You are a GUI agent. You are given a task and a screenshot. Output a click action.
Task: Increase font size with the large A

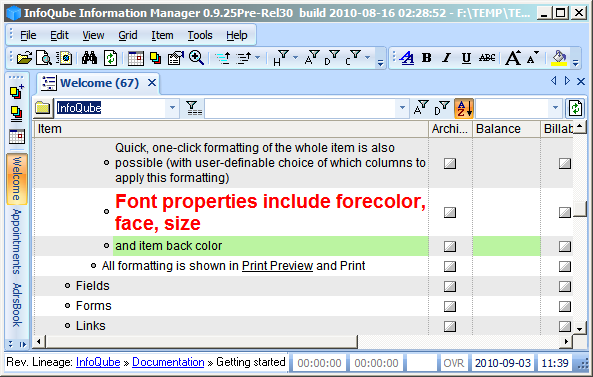coord(513,58)
